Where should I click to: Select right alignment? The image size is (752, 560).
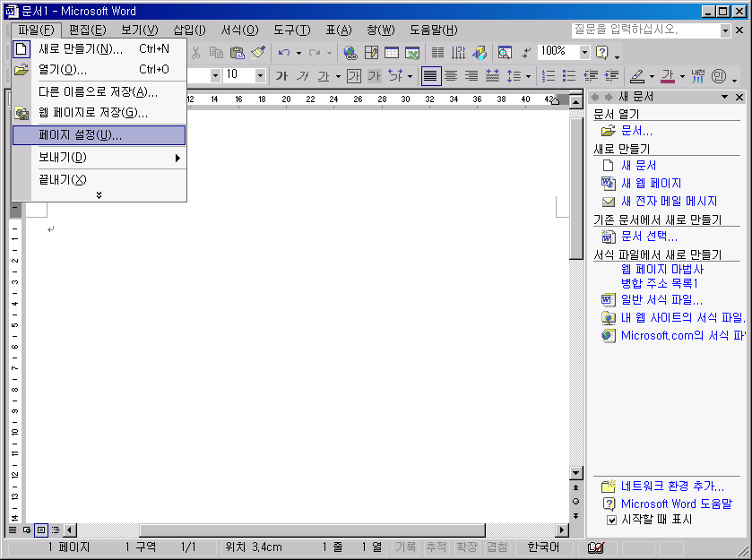(x=472, y=76)
